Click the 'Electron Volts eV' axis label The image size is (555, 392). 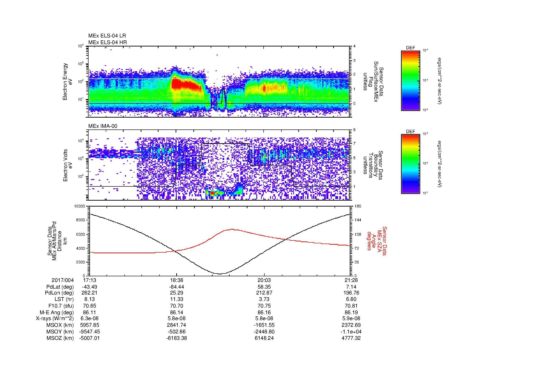pyautogui.click(x=68, y=166)
